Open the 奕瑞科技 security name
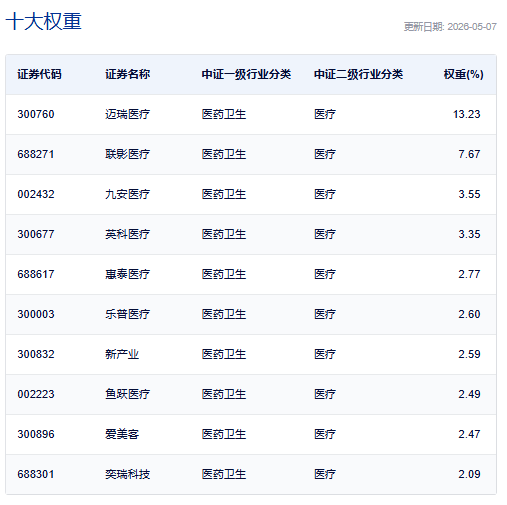Screen dimensions: 507x505 pos(128,474)
